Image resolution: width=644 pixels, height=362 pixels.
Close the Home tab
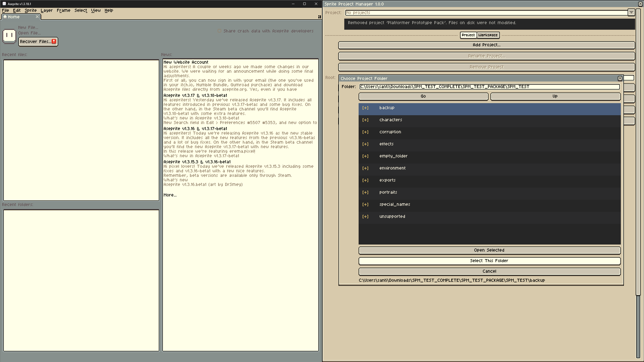[37, 17]
